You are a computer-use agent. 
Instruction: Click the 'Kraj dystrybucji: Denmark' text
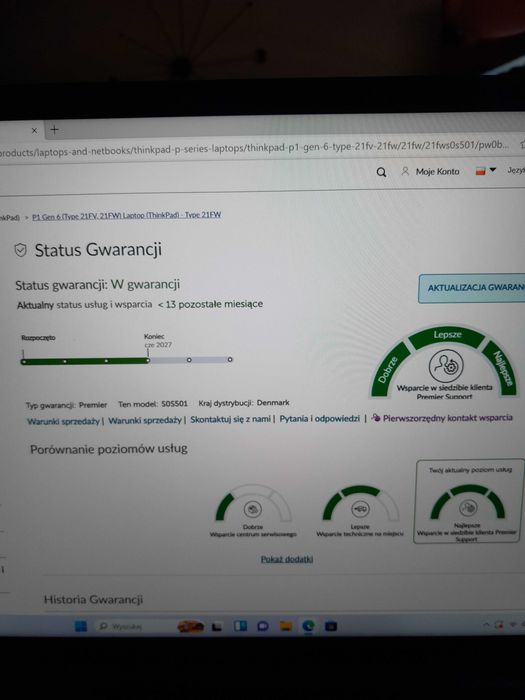click(x=244, y=403)
